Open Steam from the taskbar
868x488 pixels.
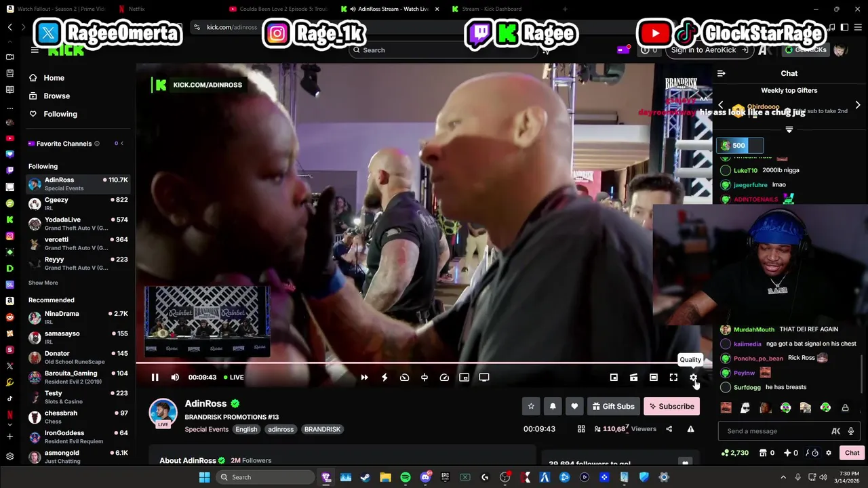pyautogui.click(x=365, y=477)
